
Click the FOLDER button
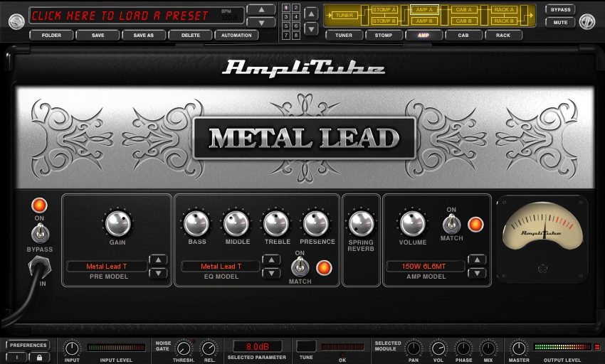pyautogui.click(x=51, y=35)
